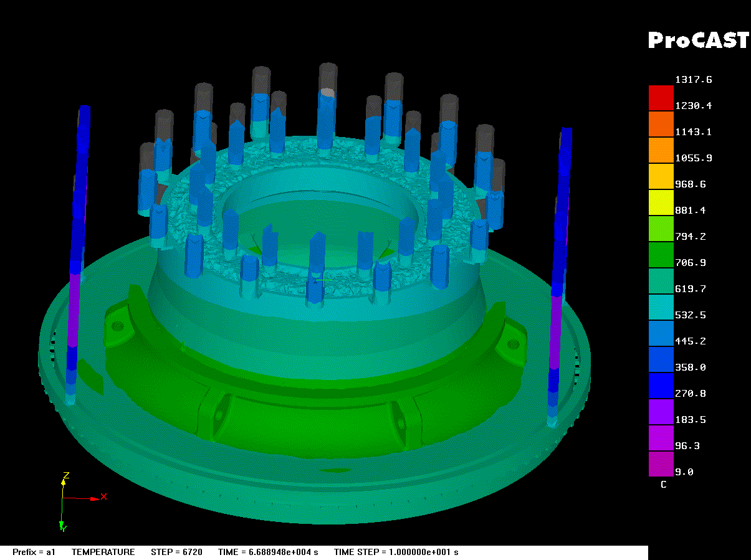Click the STEP = 6720 status entry

pyautogui.click(x=177, y=553)
